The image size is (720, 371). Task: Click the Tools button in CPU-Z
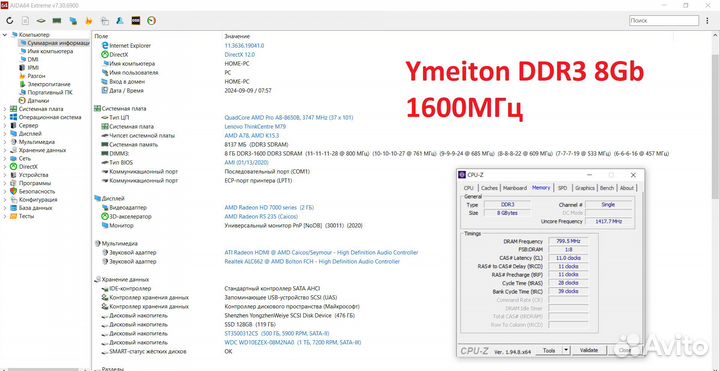click(x=549, y=350)
